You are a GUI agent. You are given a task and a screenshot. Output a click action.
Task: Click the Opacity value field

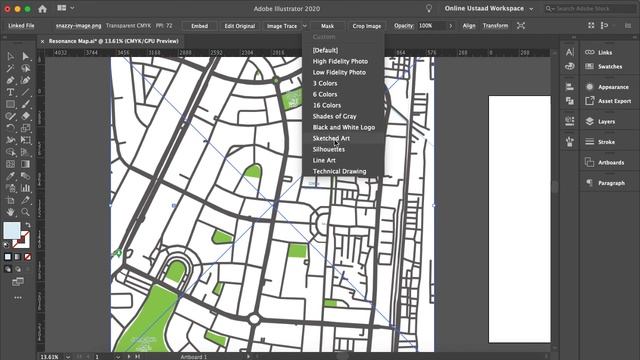pyautogui.click(x=431, y=26)
